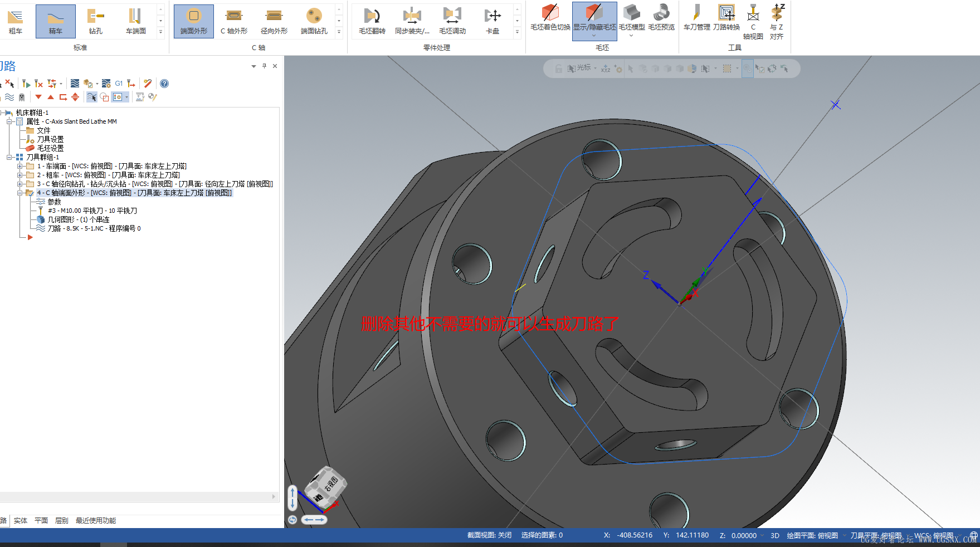Click the x,y,z coordinate entry icon
Screen dimensions: 980x547
point(606,69)
